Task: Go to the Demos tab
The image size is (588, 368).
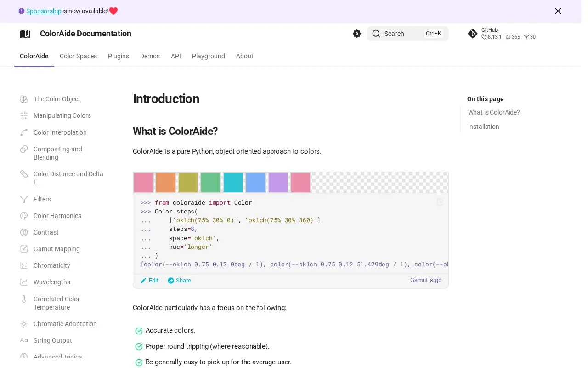Action: click(150, 56)
